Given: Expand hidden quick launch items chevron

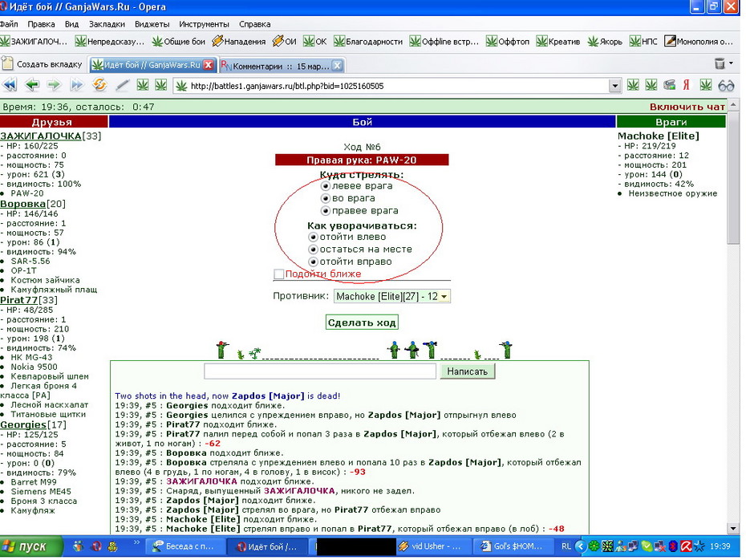Looking at the screenshot, I should coord(136,542).
